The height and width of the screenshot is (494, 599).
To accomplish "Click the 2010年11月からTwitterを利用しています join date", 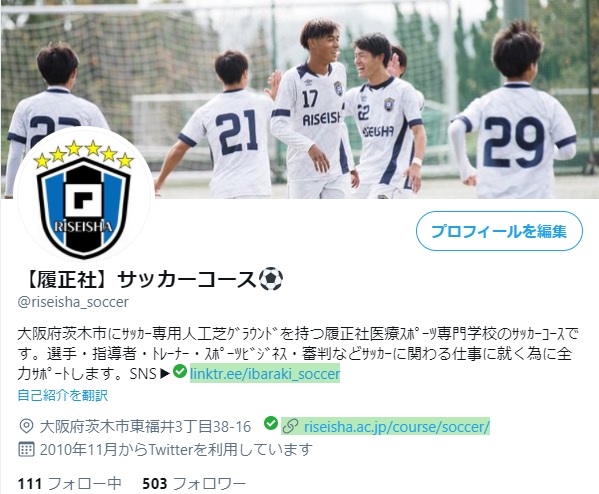I will [x=176, y=449].
